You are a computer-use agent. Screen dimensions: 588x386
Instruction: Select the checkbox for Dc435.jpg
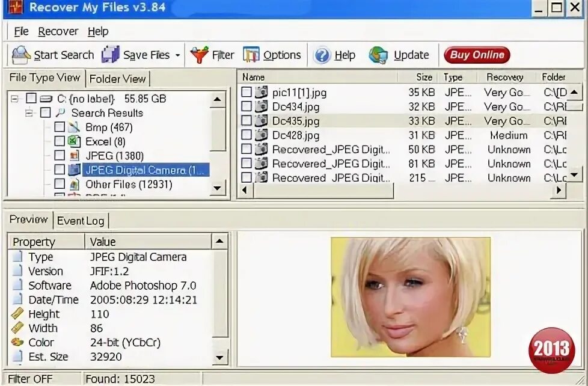click(x=247, y=120)
